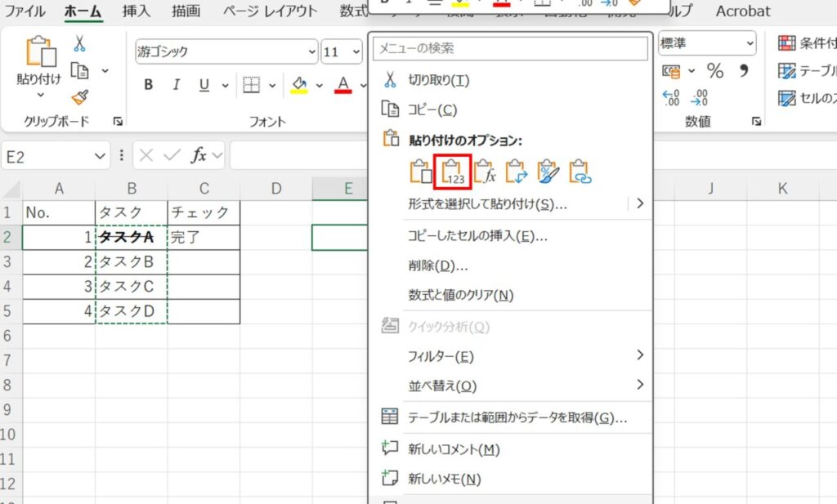Screen dimensions: 837x504
Task: Click in the メニューの検索 search box
Action: [510, 48]
